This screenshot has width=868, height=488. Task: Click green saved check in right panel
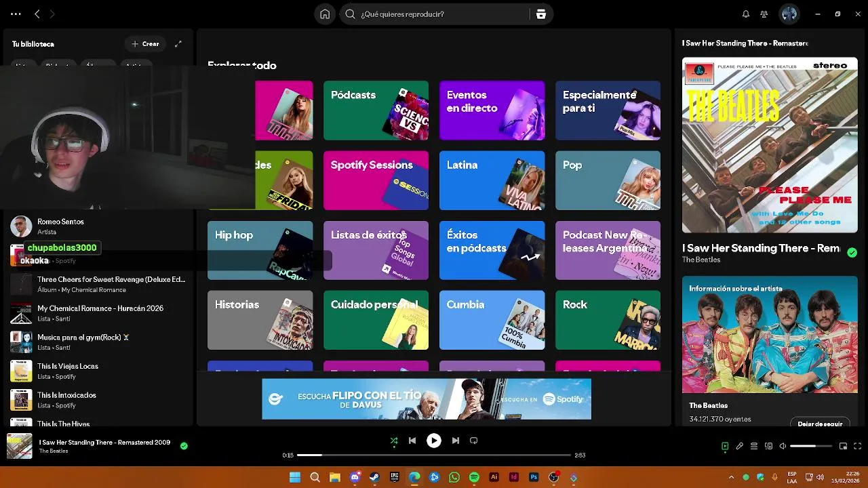pos(852,252)
